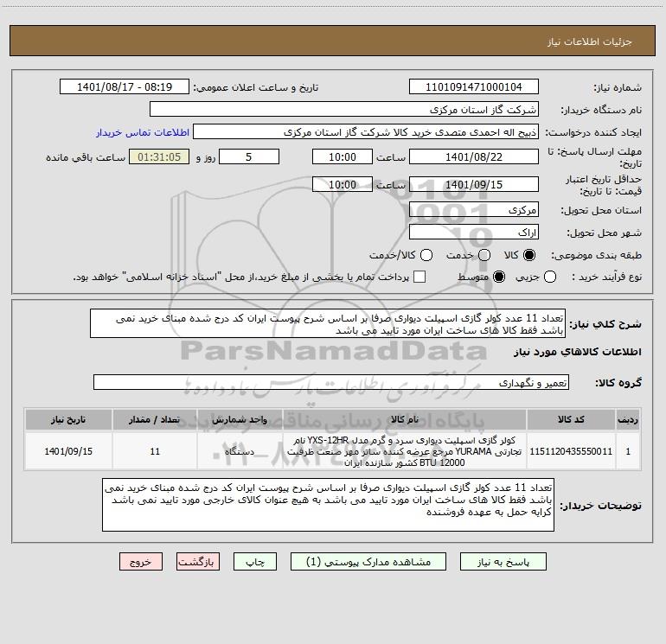Click the YXS-12HR product name cell
Screen dimensions: 666x644
pyautogui.click(x=405, y=451)
